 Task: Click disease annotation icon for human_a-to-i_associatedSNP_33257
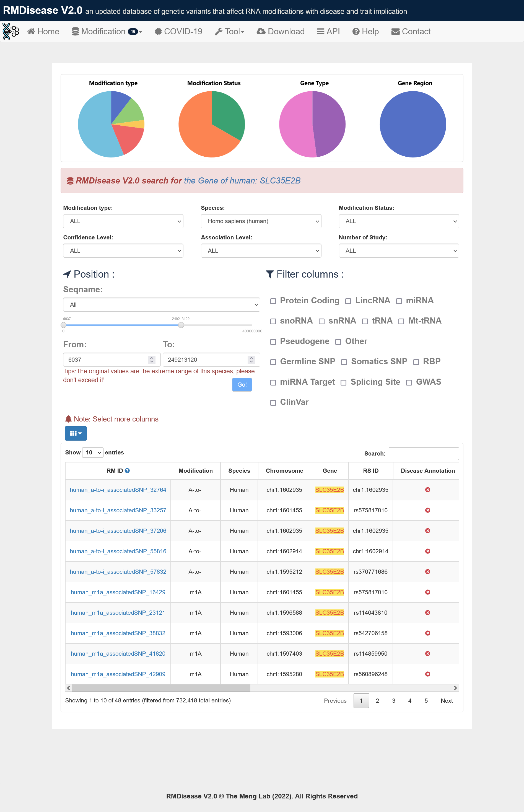click(428, 510)
